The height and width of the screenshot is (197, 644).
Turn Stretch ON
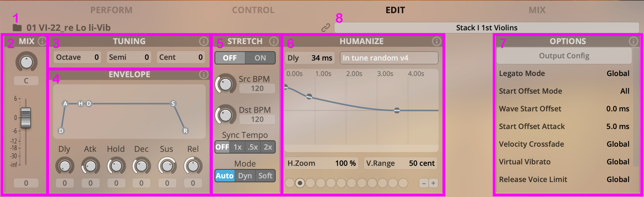point(260,58)
